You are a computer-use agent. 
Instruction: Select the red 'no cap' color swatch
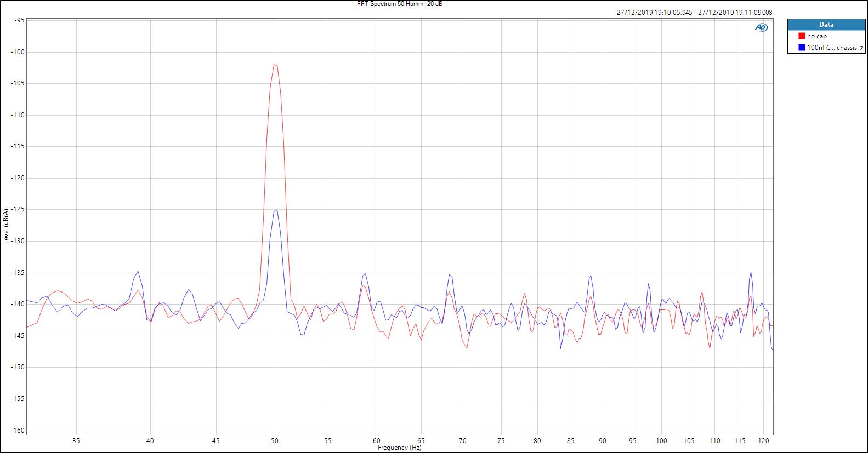click(802, 36)
